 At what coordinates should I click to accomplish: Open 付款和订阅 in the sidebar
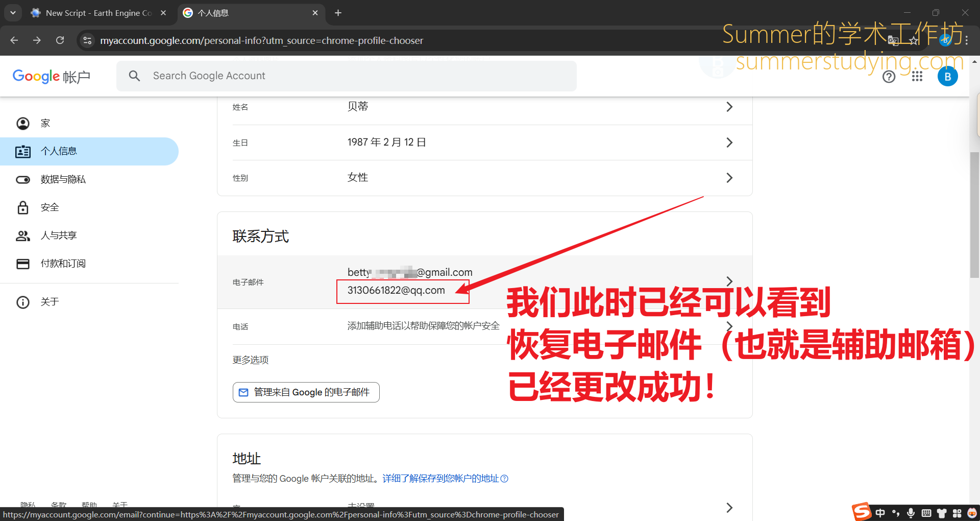[89, 264]
